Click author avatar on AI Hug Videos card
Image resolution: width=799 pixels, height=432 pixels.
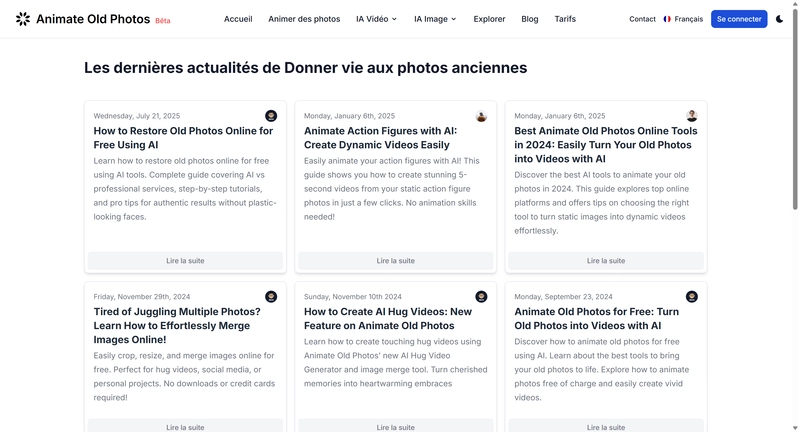point(482,296)
